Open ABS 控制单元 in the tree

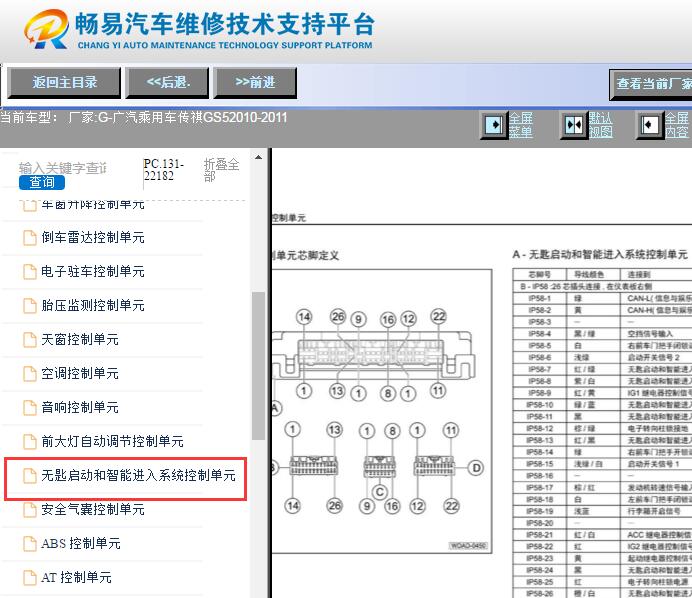tap(81, 543)
